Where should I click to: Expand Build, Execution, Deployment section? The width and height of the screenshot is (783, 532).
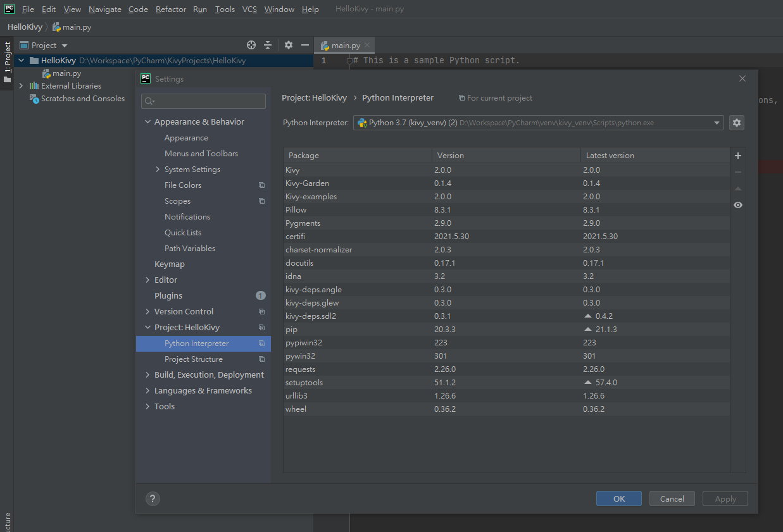point(147,375)
